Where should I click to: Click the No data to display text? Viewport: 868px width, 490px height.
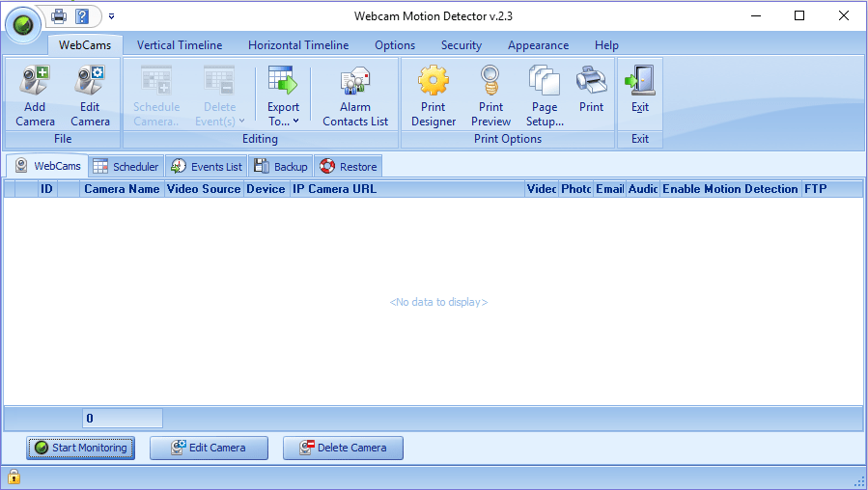438,302
